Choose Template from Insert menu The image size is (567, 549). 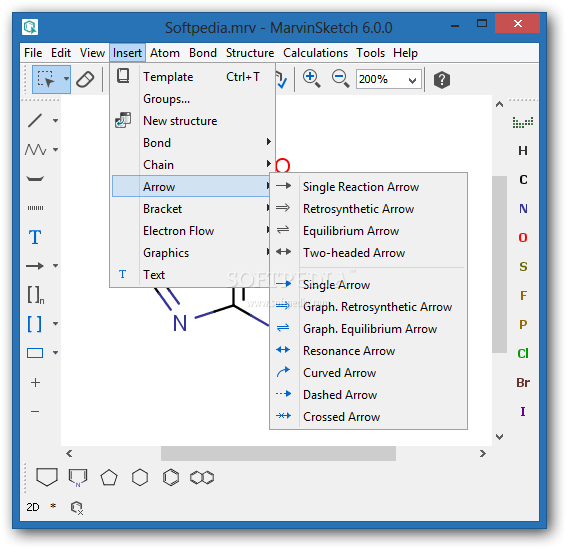click(192, 77)
